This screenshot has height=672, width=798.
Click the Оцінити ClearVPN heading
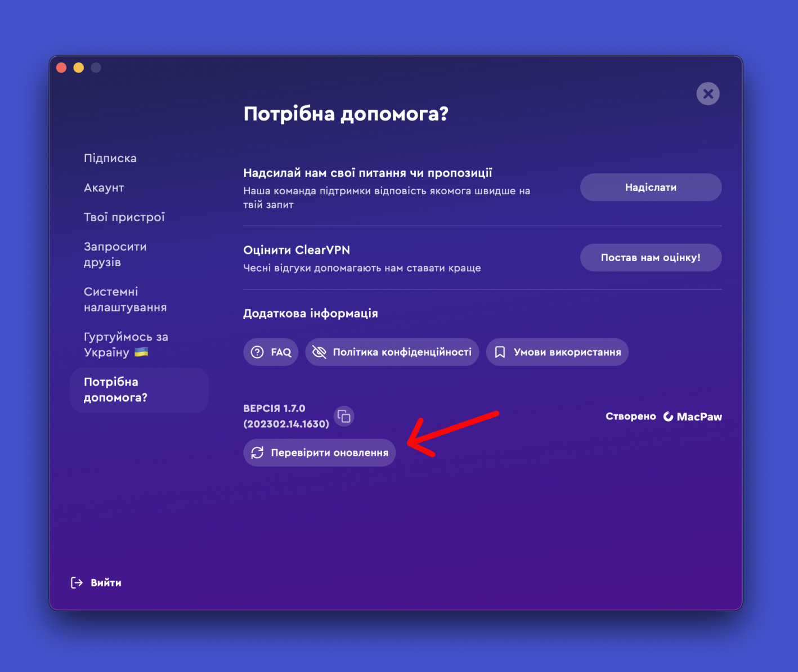[x=297, y=250]
